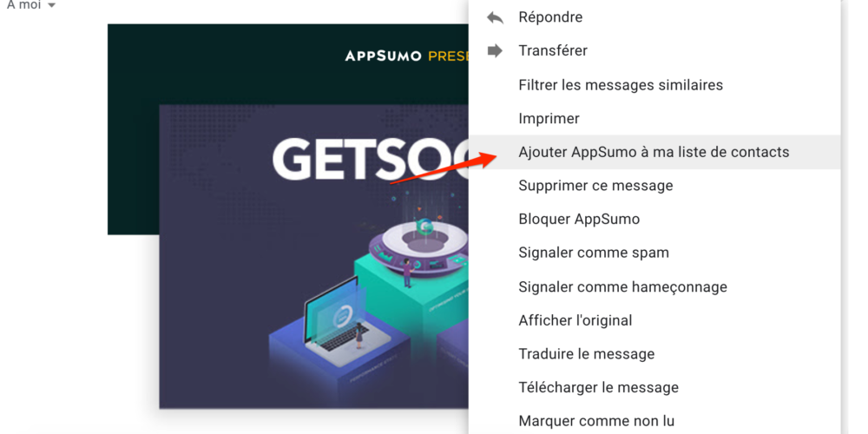Screen dimensions: 868x434
Task: Choose 'Ajouter AppSumo à ma liste de contacts'
Action: pyautogui.click(x=654, y=152)
